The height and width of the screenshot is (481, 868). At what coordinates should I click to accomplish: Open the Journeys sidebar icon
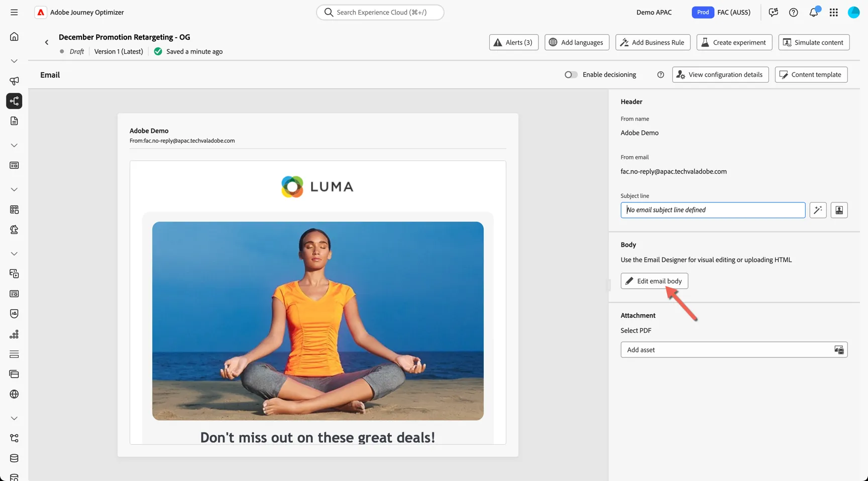point(14,101)
